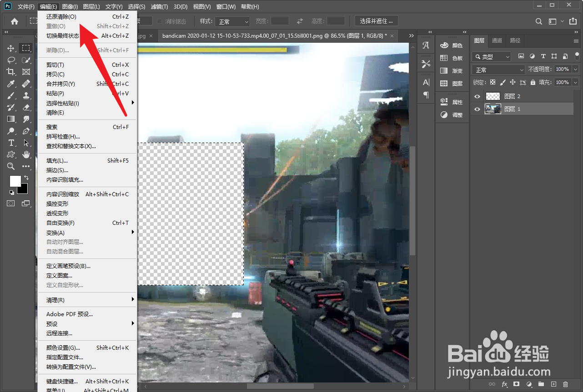This screenshot has width=583, height=392.
Task: Create a new layer with plus icon
Action: (x=553, y=384)
